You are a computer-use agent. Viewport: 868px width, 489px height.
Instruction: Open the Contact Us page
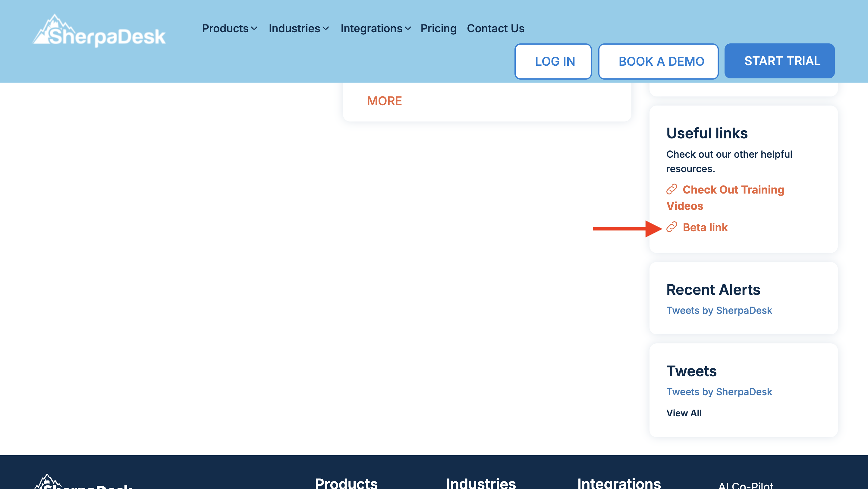495,29
